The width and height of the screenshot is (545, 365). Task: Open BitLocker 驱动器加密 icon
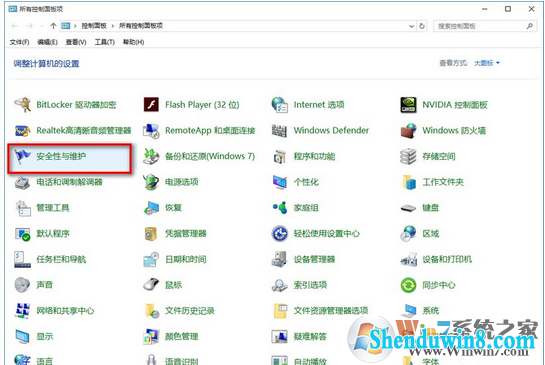(x=23, y=105)
